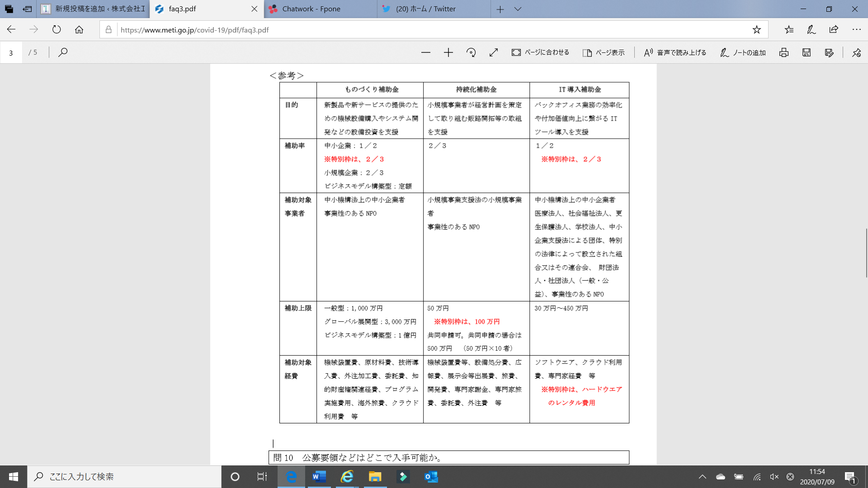This screenshot has height=488, width=868.
Task: Click the vertical scrollbar thumb
Action: [x=866, y=253]
